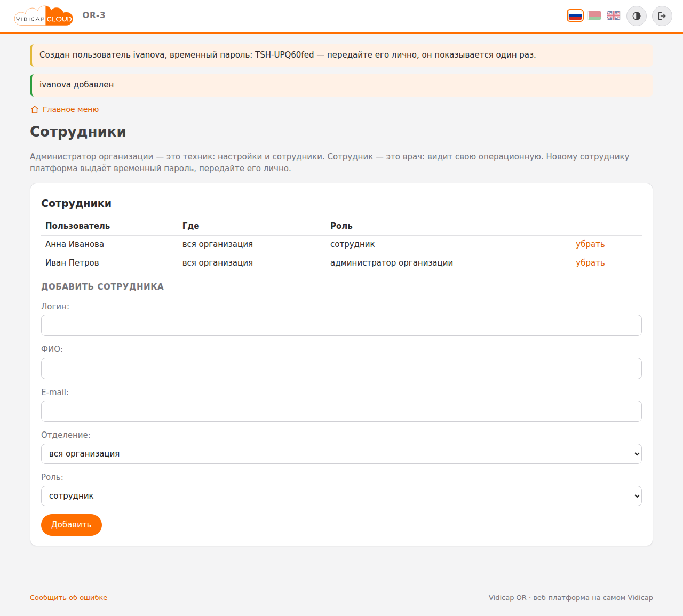Screen dimensions: 683x616
Task: Click the logout icon button
Action: click(x=662, y=16)
